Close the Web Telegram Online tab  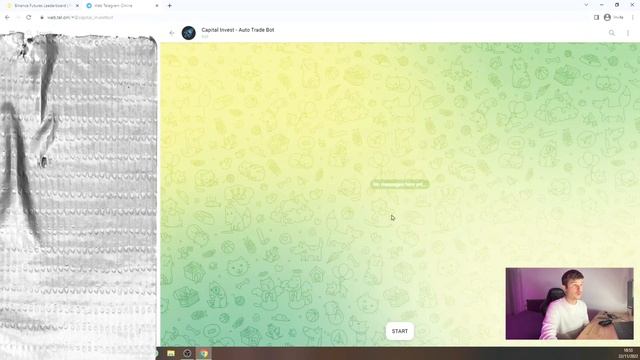click(157, 6)
